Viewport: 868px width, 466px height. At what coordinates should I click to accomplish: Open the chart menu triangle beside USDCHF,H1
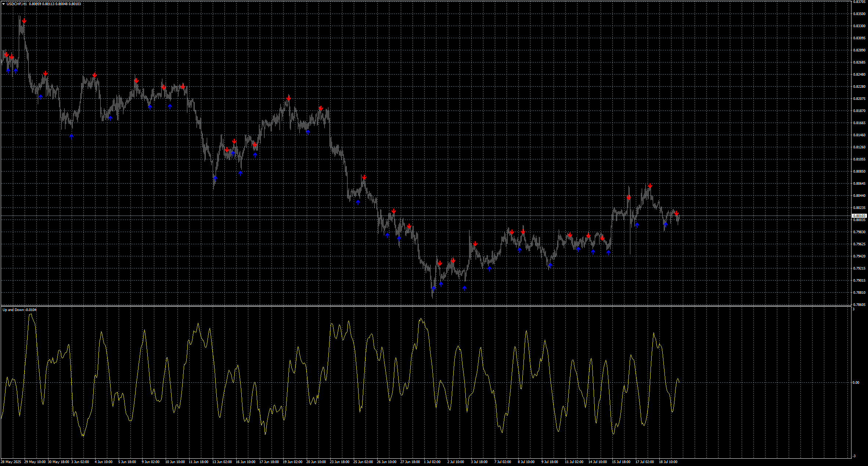[x=3, y=4]
